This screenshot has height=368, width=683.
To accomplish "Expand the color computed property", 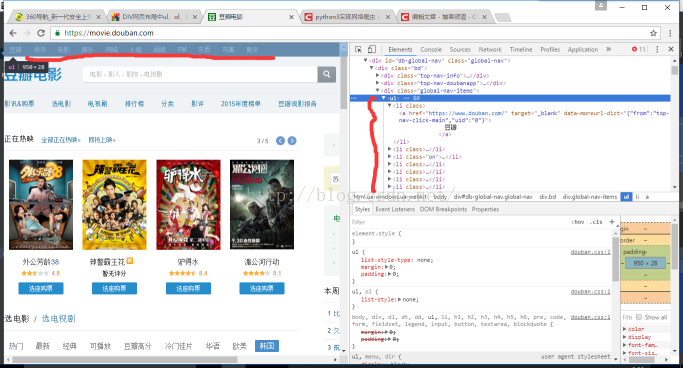I will click(x=625, y=329).
